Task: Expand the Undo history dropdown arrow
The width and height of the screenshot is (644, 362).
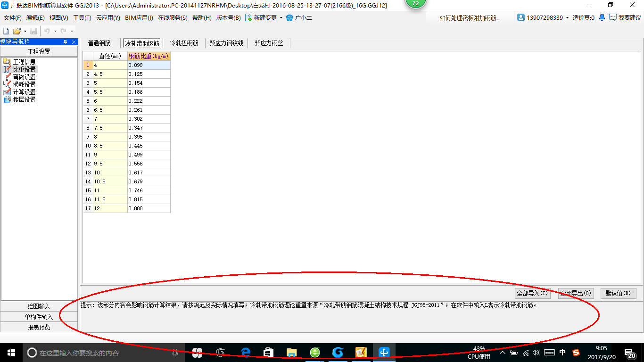Action: click(x=55, y=32)
